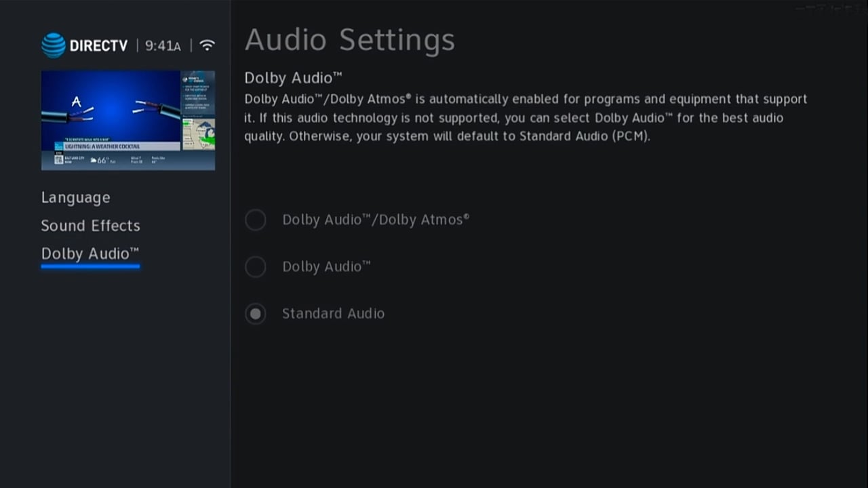Click the AT&T globe logo
The image size is (868, 488).
click(54, 45)
